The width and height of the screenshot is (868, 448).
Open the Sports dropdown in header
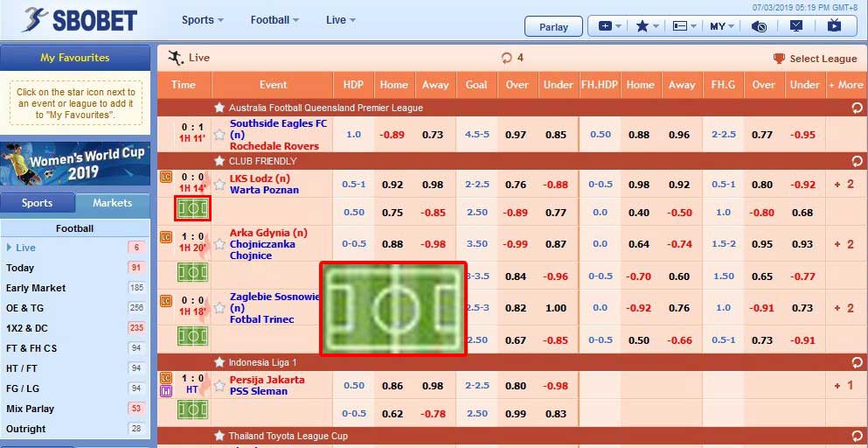203,20
